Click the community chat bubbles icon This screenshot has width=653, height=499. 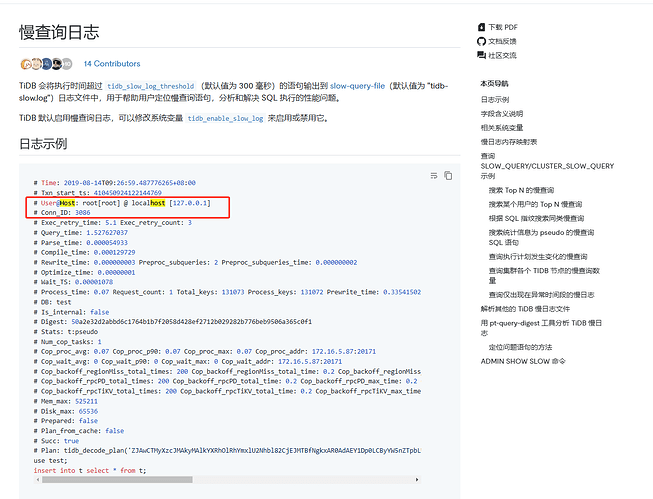tap(481, 55)
